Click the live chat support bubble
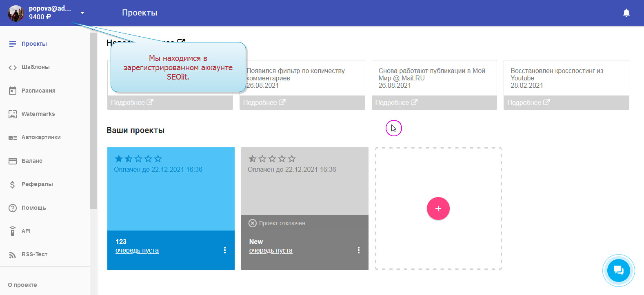Screen dimensions: 644x295 click(618, 270)
